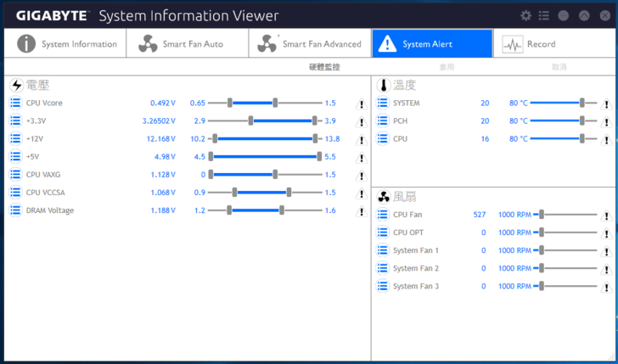Click the list icon beside CPU Vcore
The height and width of the screenshot is (364, 618).
(15, 103)
